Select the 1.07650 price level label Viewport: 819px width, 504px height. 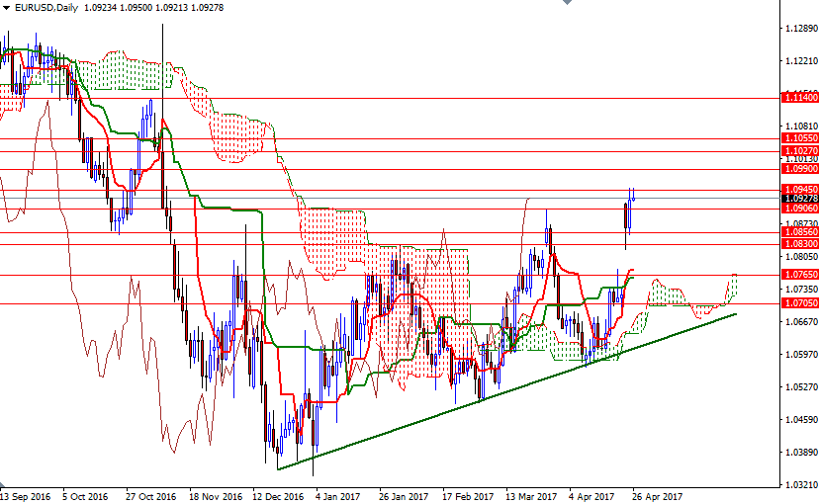tap(799, 275)
